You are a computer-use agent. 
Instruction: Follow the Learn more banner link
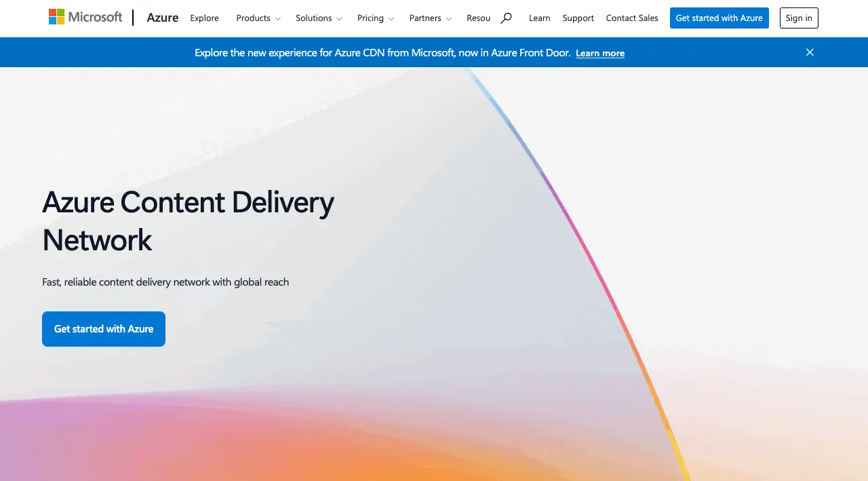click(600, 53)
